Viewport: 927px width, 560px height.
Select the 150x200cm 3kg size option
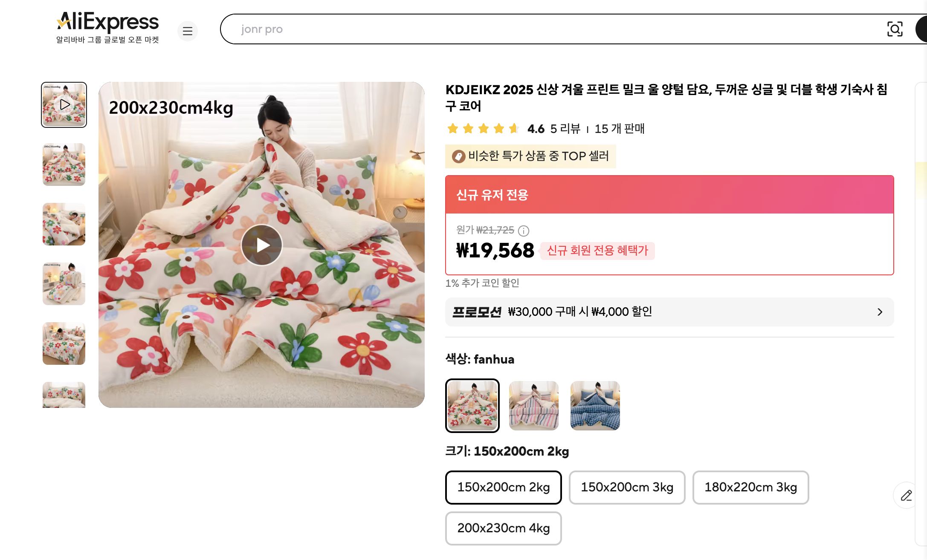627,488
